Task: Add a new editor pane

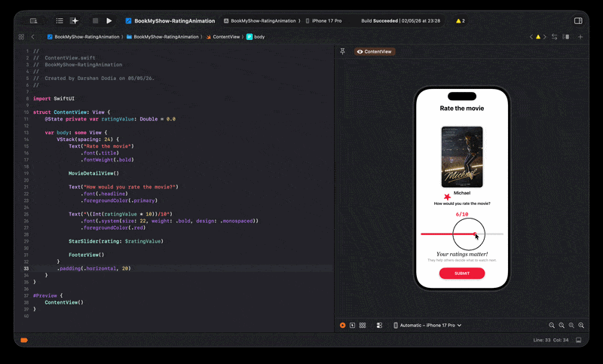Action: pos(580,37)
